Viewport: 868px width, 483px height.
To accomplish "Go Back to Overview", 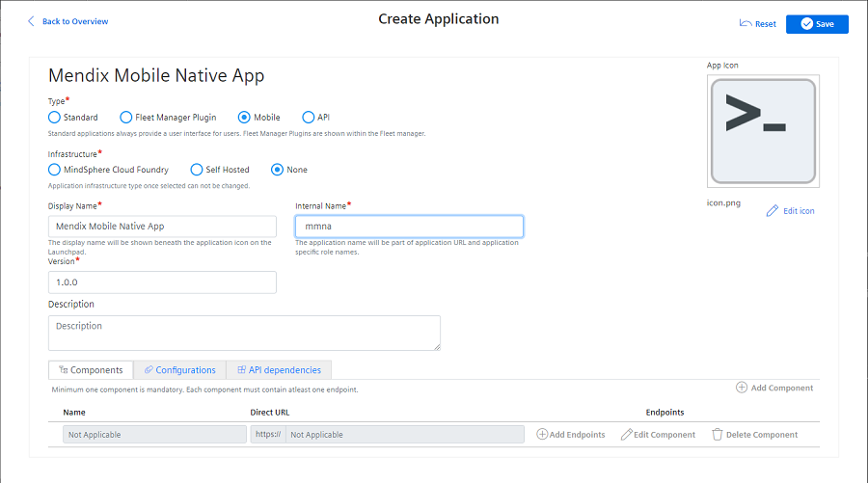I will click(x=75, y=21).
